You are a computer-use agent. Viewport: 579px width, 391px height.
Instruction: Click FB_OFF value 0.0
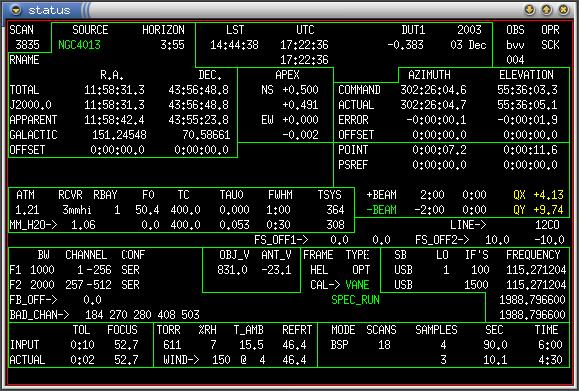click(92, 300)
